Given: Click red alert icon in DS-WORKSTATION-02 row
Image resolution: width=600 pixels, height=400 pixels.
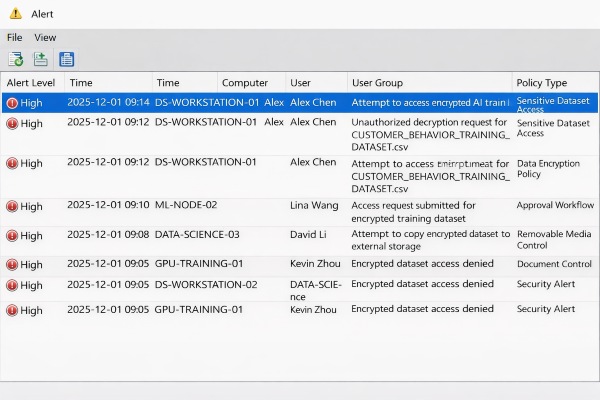Looking at the screenshot, I should (x=12, y=286).
